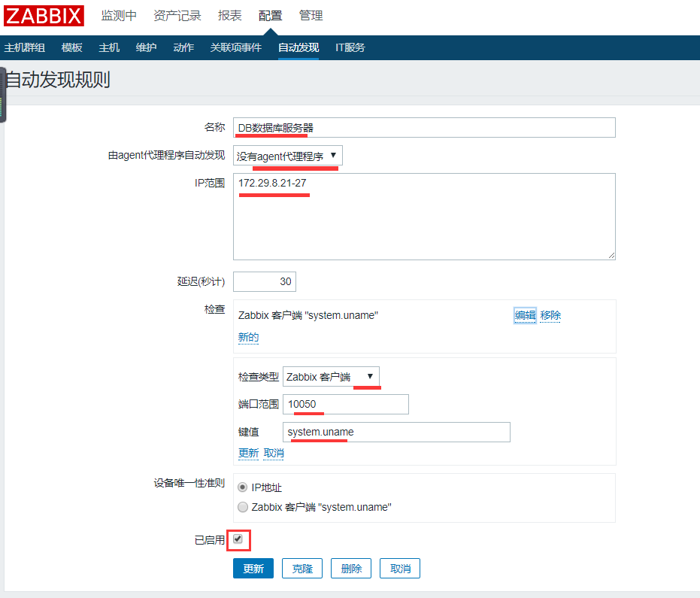Click the 名称 field containing DB数据库服务器

pos(424,128)
